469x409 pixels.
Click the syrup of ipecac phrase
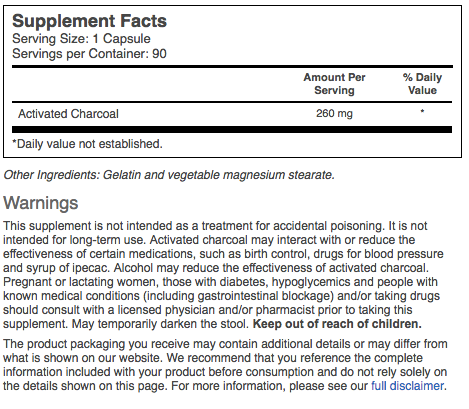tap(68, 268)
